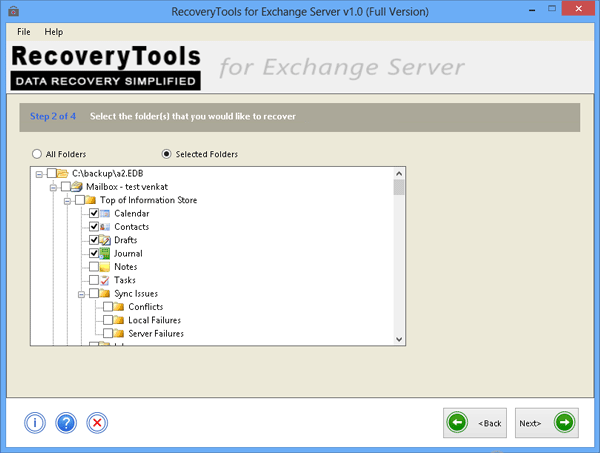Click the red X cancel icon
The height and width of the screenshot is (453, 600).
click(x=97, y=423)
